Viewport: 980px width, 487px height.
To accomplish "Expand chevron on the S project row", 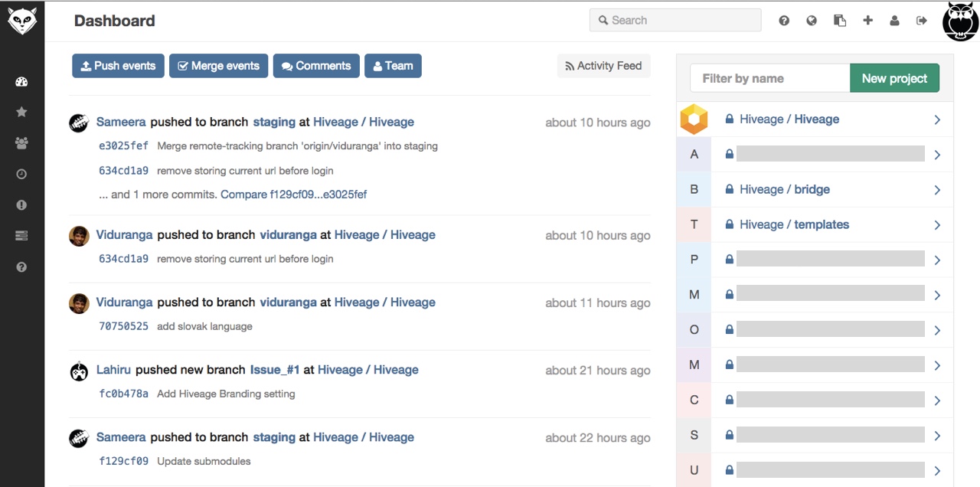I will (x=937, y=436).
